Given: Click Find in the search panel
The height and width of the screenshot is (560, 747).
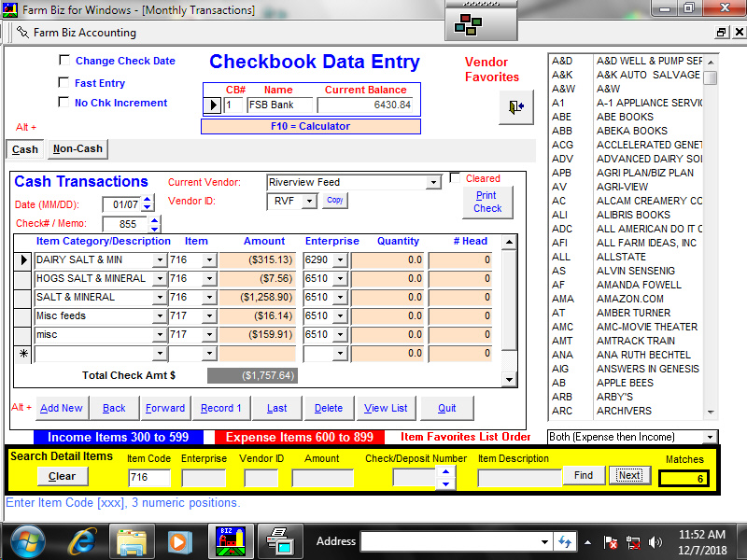Looking at the screenshot, I should (x=584, y=475).
